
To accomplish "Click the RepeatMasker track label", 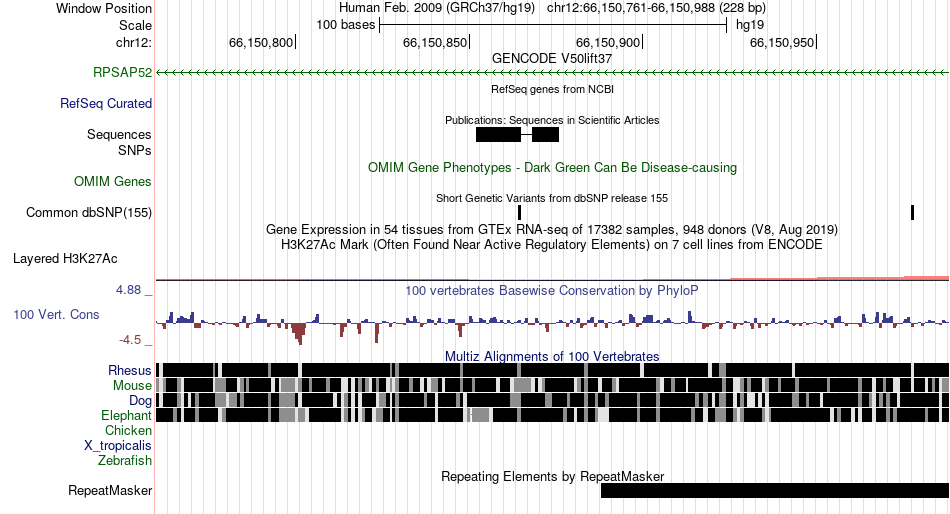I will point(110,490).
